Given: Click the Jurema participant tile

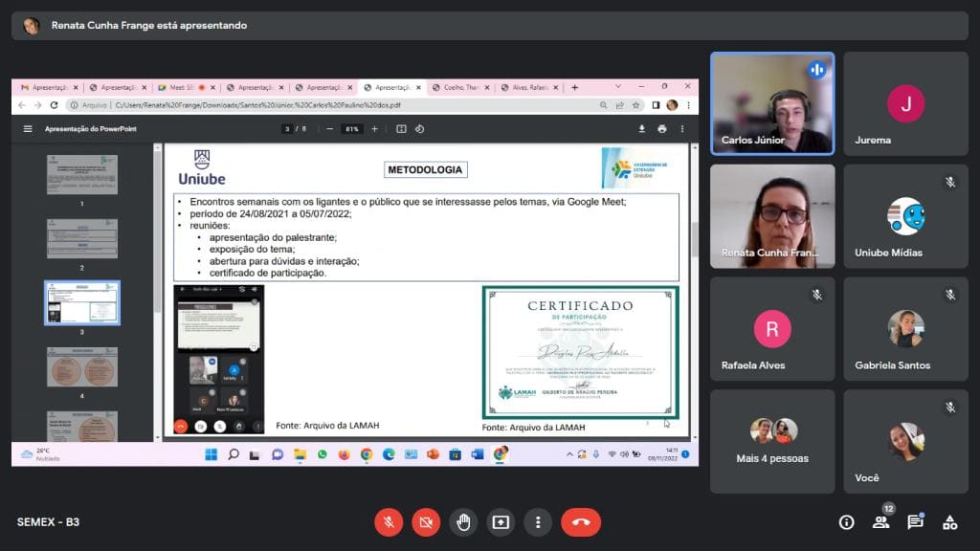Looking at the screenshot, I should point(905,103).
